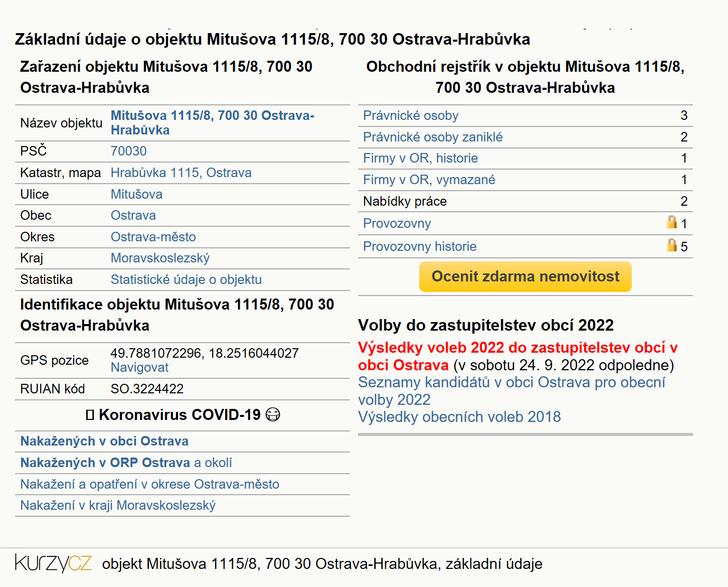
Task: Click the lock icon beside Provozovny count
Action: coord(671,222)
